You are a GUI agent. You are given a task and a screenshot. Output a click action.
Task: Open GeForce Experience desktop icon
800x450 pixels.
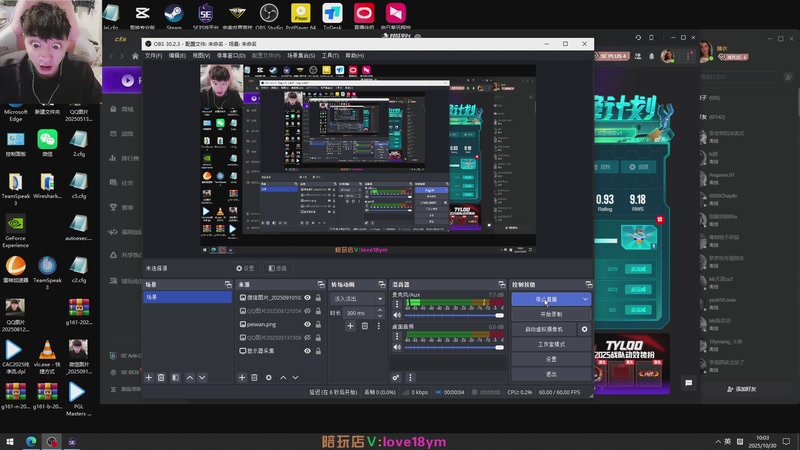[16, 231]
